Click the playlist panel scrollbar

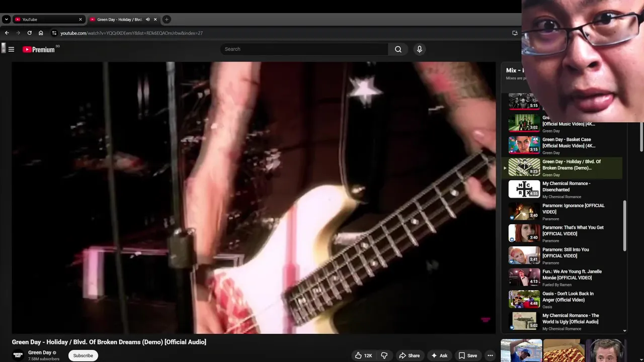click(x=625, y=226)
